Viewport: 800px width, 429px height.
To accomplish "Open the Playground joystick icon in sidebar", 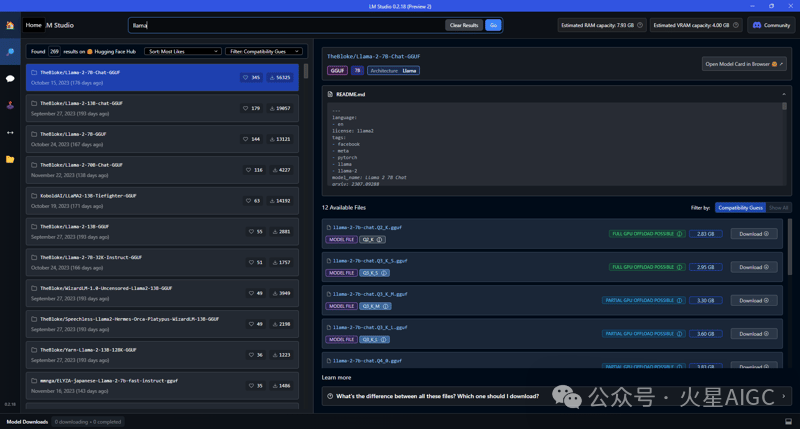I will pyautogui.click(x=10, y=106).
